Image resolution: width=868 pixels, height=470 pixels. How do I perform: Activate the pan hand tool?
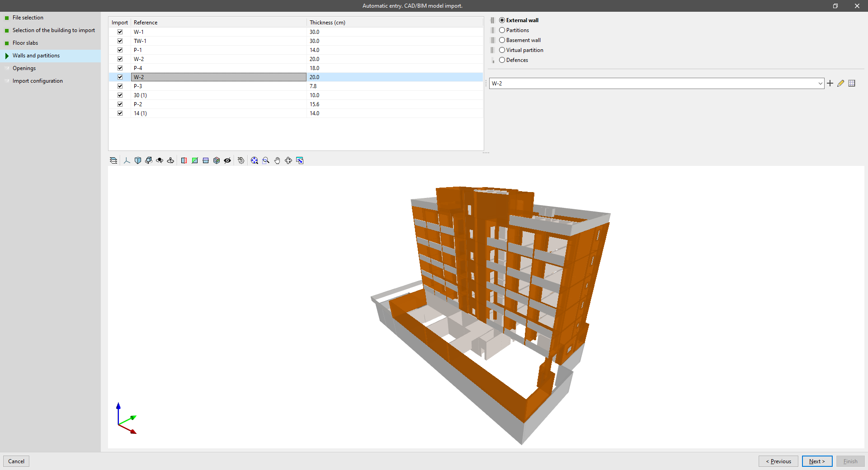(x=277, y=160)
